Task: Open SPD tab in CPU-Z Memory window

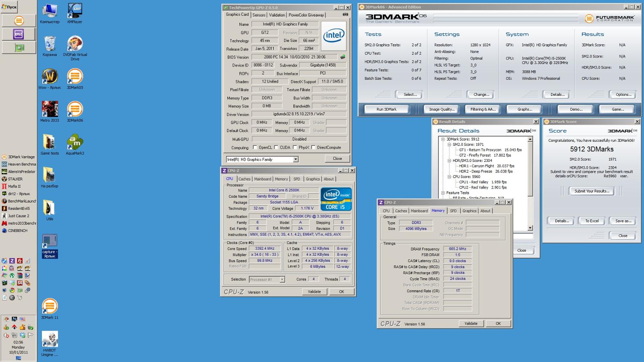Action: [453, 211]
